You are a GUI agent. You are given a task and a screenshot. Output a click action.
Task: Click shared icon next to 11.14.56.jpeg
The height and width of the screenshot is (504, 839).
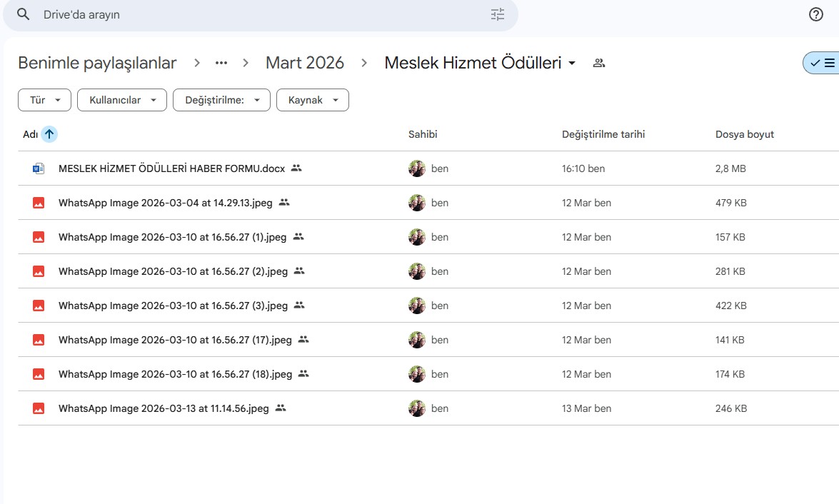[281, 408]
